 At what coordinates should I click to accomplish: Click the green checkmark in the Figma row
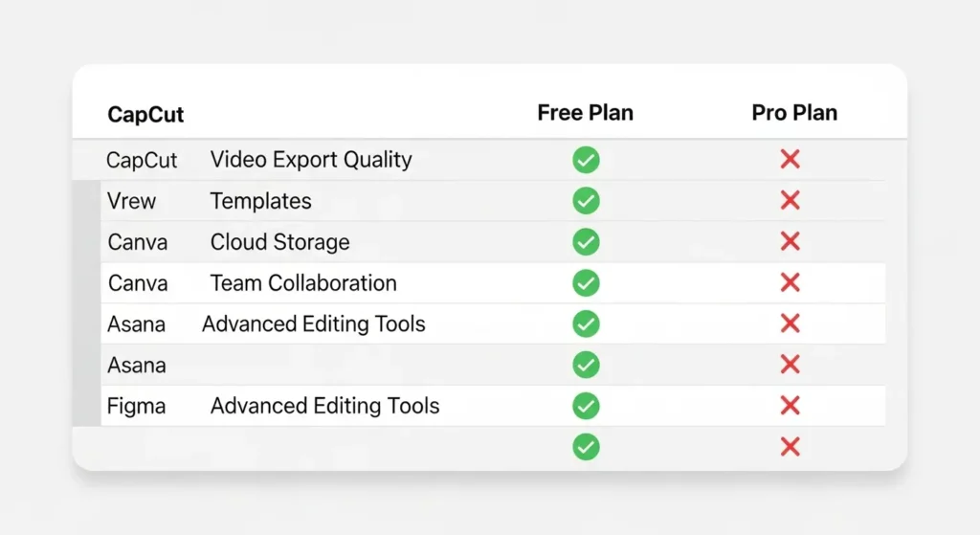pos(586,406)
